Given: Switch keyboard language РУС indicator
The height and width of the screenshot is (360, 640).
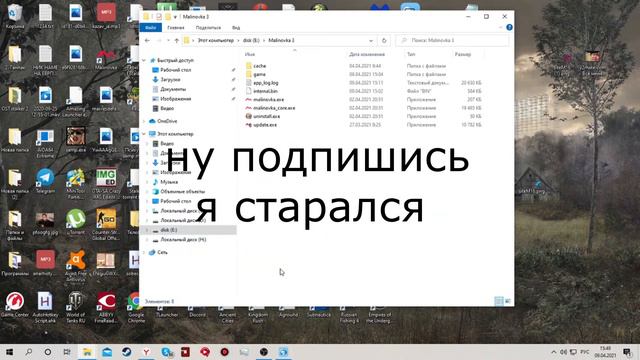Looking at the screenshot, I should (585, 352).
